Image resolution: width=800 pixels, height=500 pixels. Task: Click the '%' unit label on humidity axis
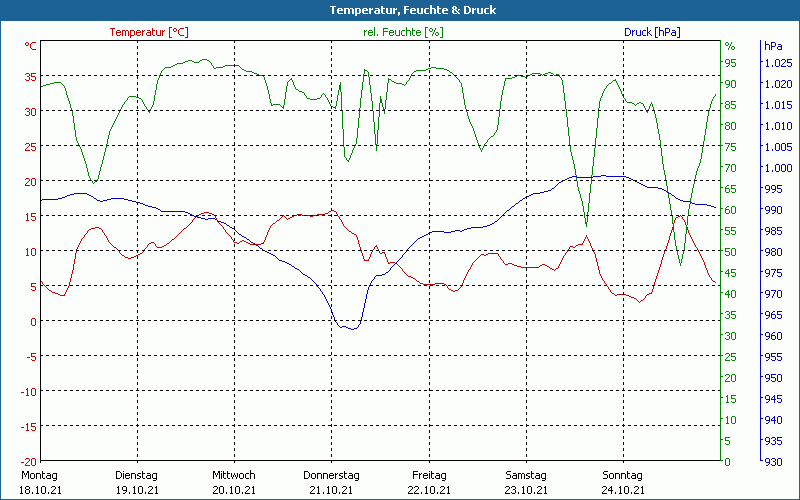coord(730,46)
